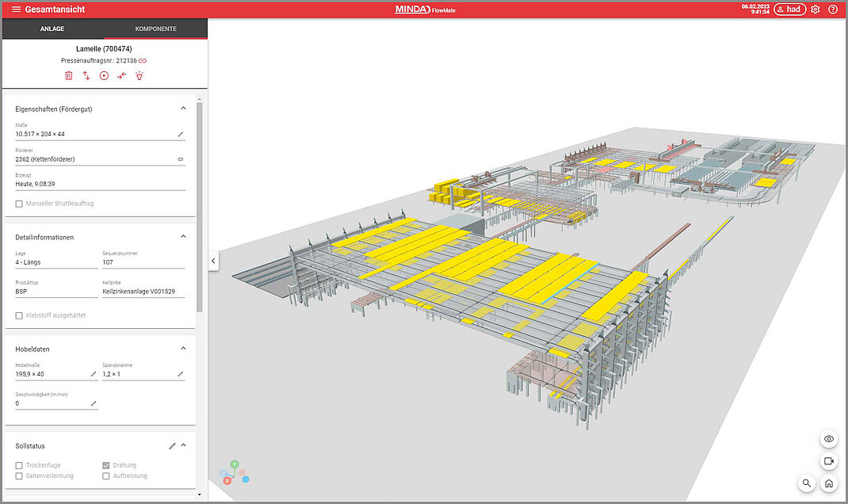848x504 pixels.
Task: Select the camera icon in the viewport corner
Action: [828, 461]
